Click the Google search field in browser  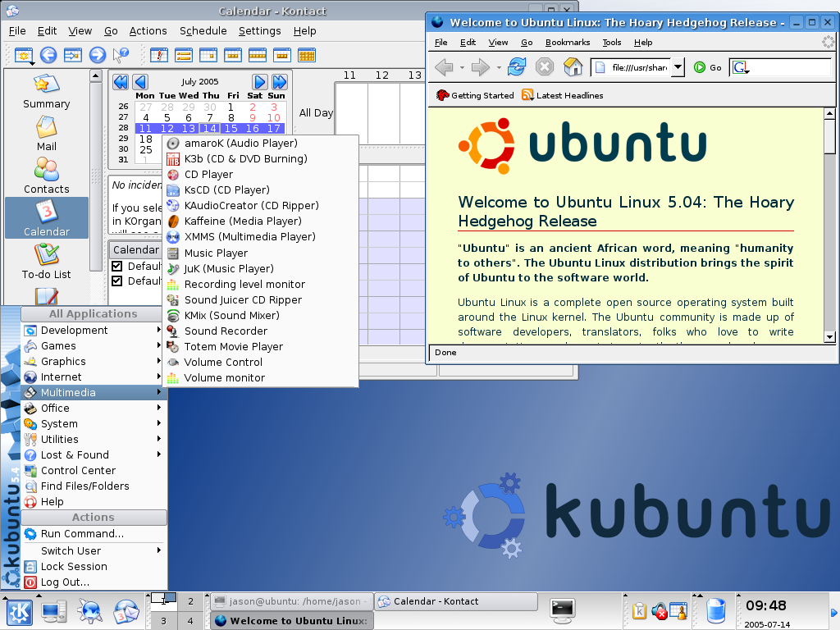tap(780, 67)
